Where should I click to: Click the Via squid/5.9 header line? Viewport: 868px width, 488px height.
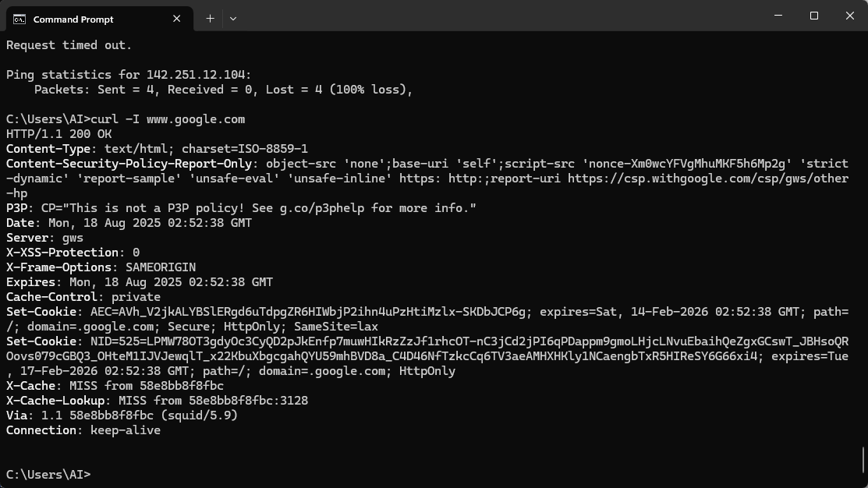click(x=122, y=416)
